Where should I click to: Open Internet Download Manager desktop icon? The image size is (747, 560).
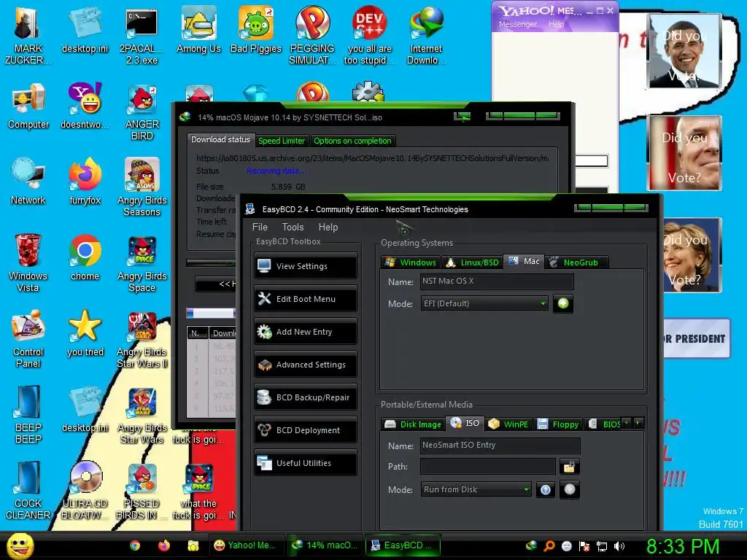pyautogui.click(x=426, y=36)
